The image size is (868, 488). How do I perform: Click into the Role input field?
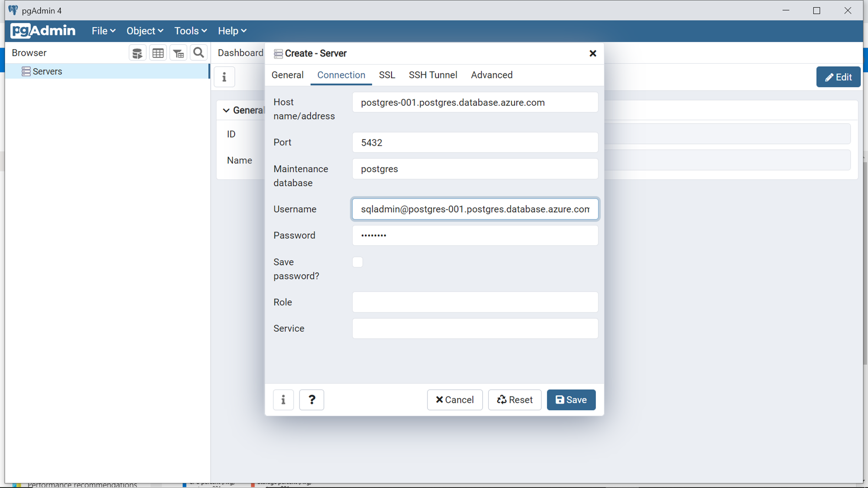click(475, 302)
